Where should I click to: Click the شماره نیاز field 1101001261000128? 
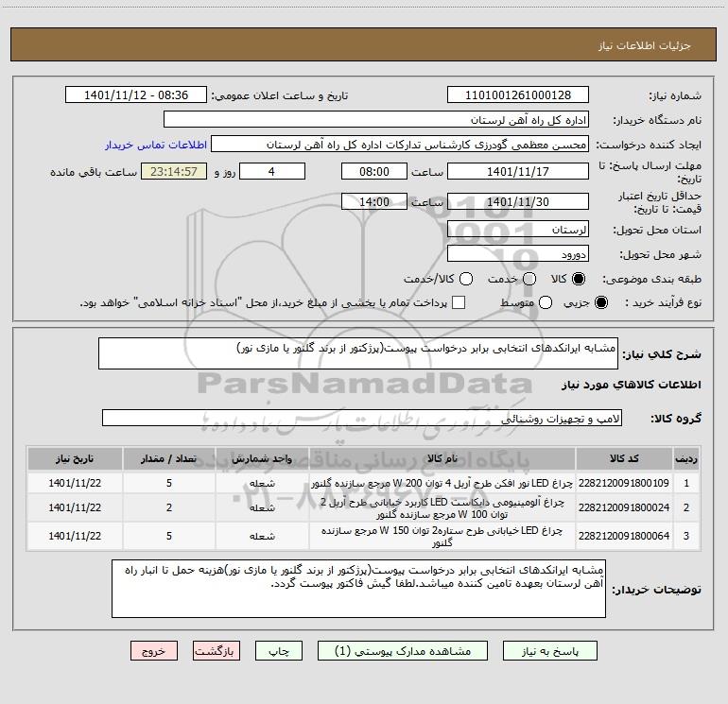click(x=518, y=95)
